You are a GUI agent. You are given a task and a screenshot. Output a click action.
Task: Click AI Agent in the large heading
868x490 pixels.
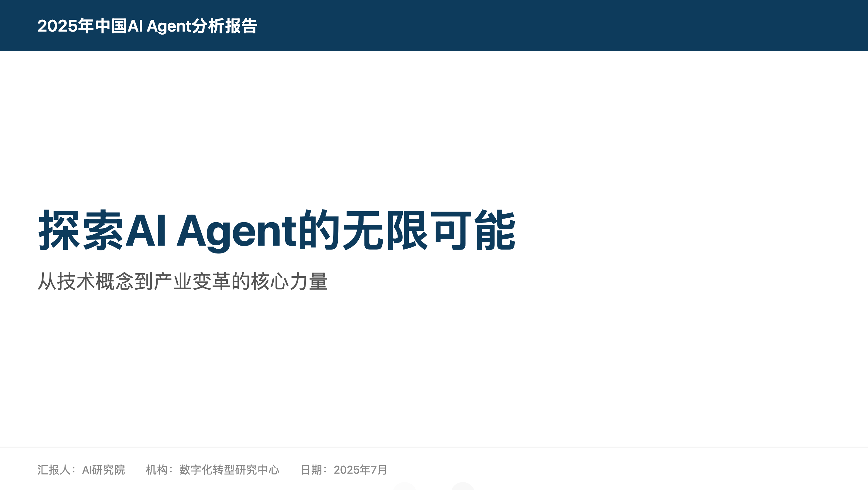[210, 232]
